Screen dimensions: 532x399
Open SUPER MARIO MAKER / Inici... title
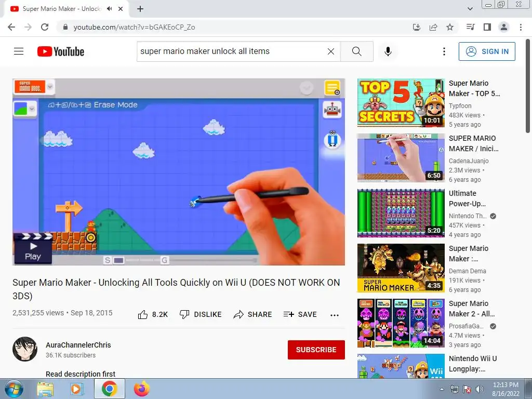[x=474, y=143]
